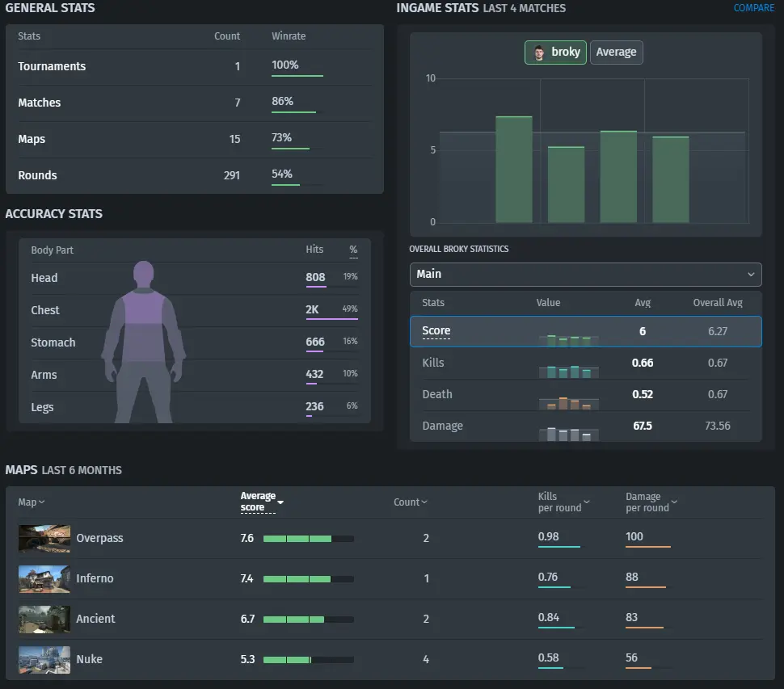Viewport: 784px width, 689px height.
Task: Click the Score mini bar chart
Action: (x=569, y=340)
